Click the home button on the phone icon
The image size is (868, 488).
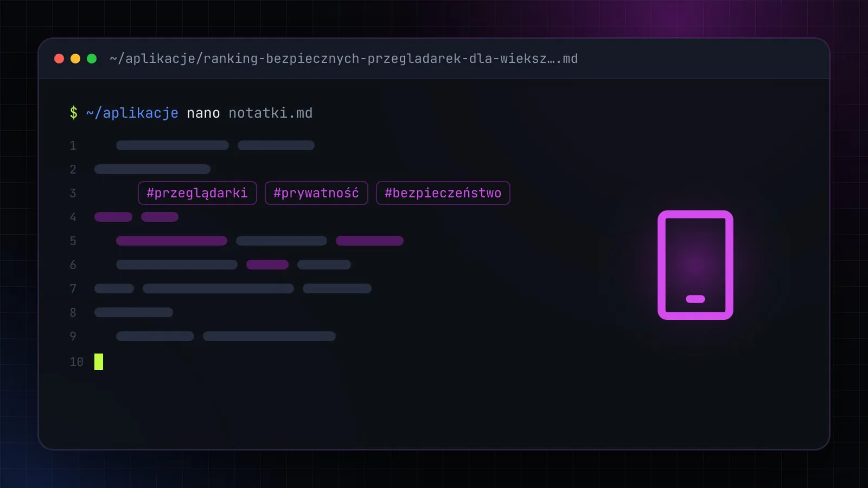click(x=695, y=299)
